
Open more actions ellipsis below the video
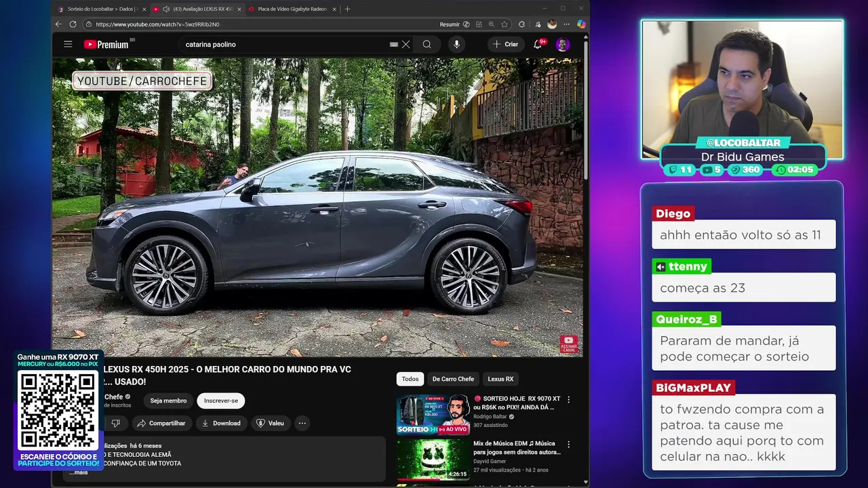[x=302, y=423]
